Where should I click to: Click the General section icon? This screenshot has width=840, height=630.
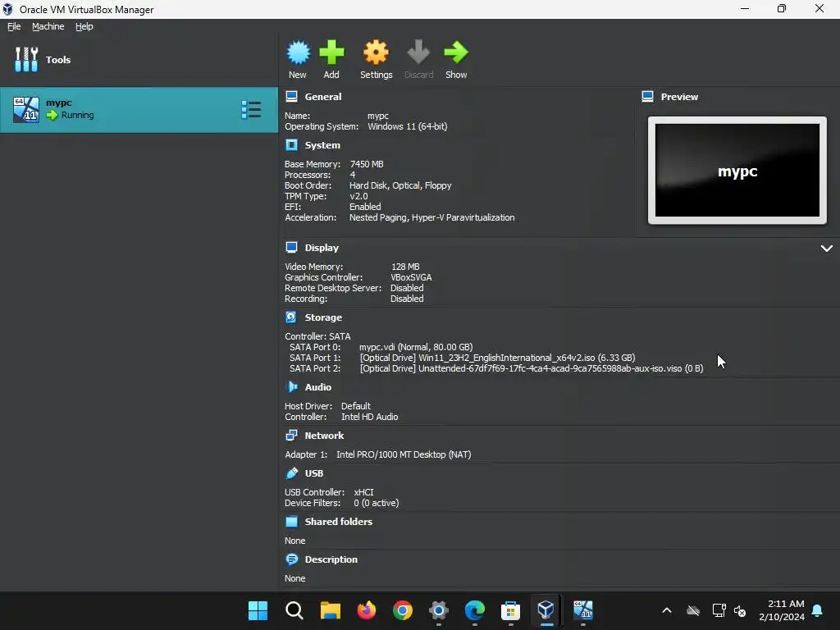[291, 97]
